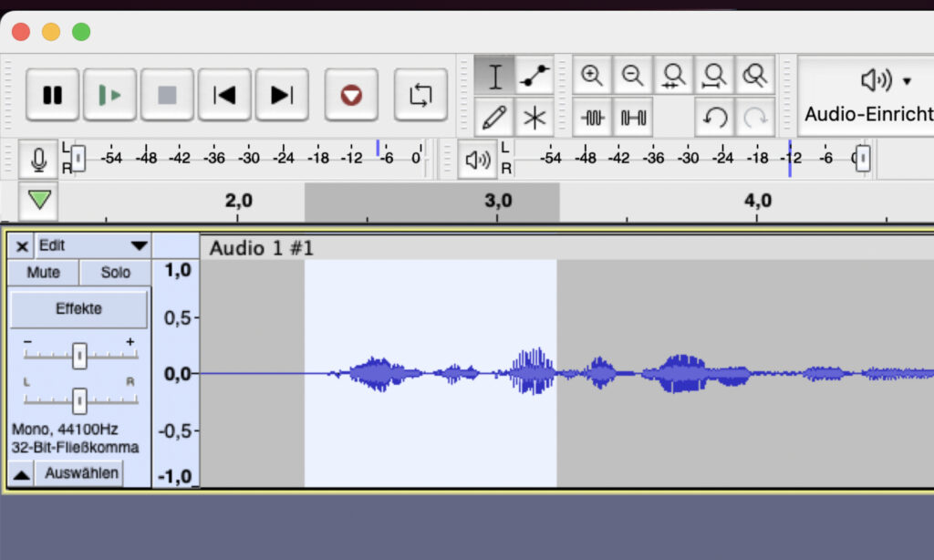Select the asterisk Multi-tool

coord(534,118)
